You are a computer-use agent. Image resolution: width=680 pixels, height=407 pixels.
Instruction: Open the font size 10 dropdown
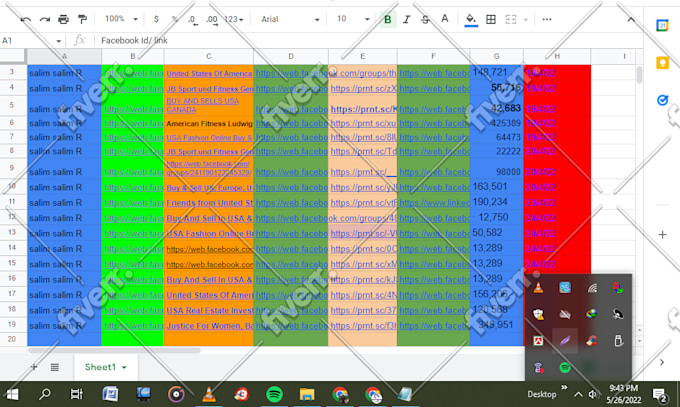[x=353, y=19]
